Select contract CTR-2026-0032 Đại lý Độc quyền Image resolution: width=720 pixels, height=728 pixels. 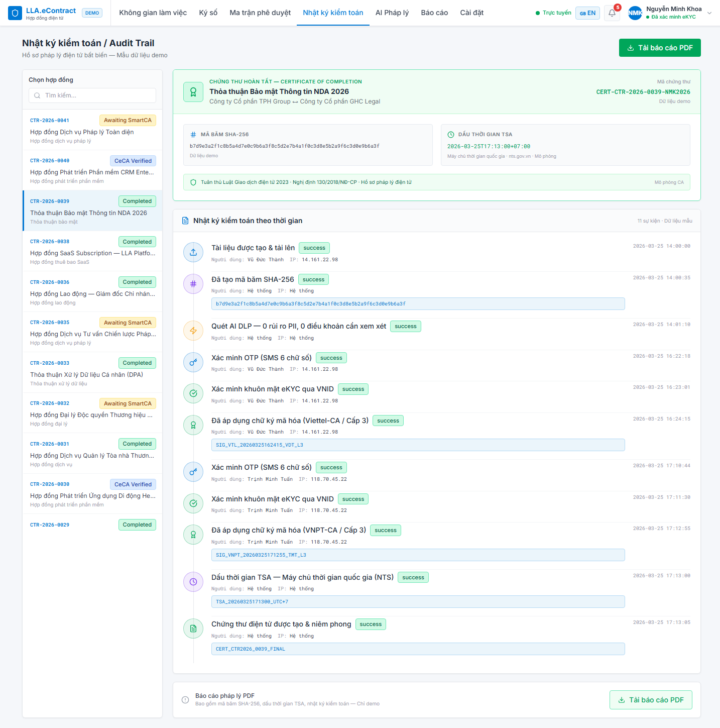(92, 413)
